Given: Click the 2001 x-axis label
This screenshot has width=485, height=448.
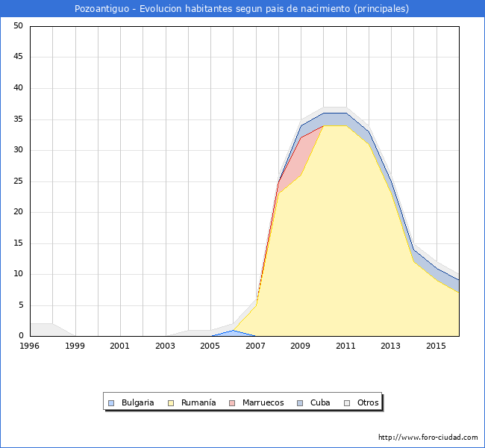Looking at the screenshot, I should 119,346.
